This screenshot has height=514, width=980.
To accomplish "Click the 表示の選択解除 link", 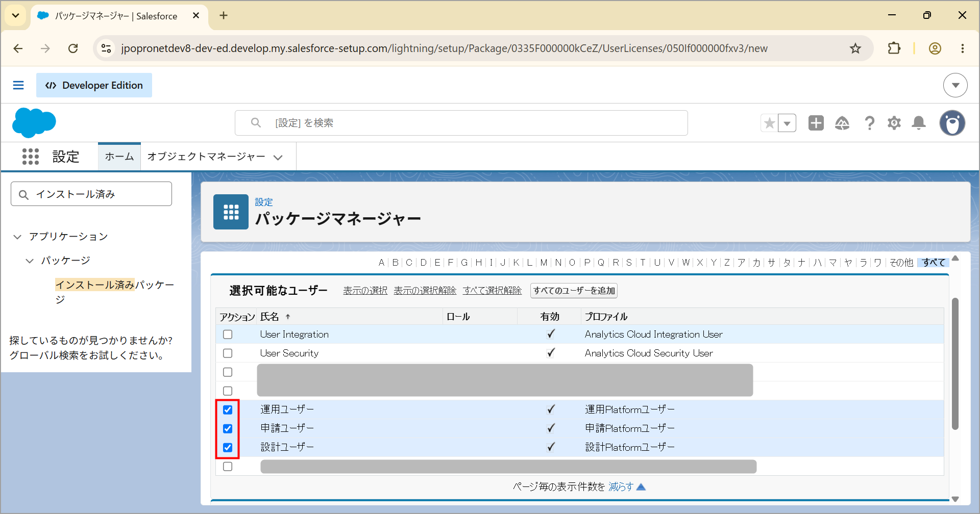I will pos(425,291).
